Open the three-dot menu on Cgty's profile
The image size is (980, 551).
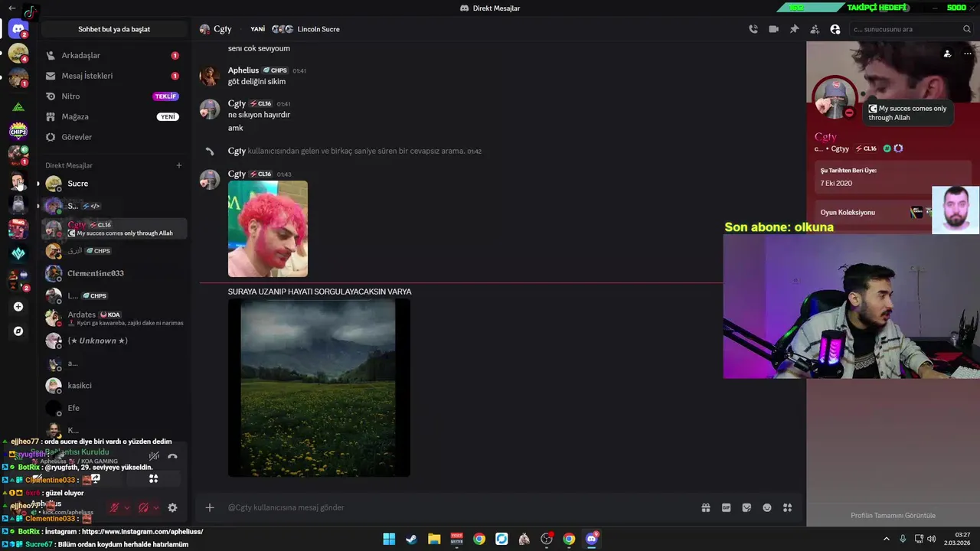tap(968, 54)
